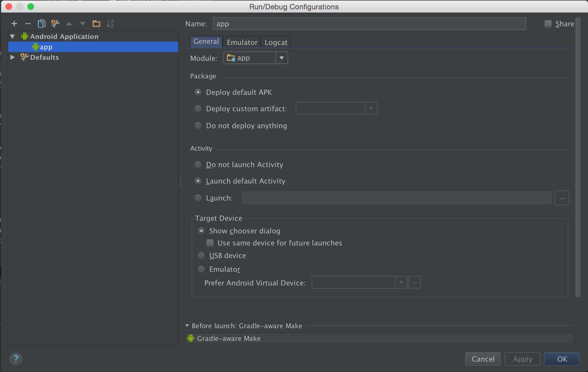Open AVD manager ellipsis button
588x372 pixels.
415,282
